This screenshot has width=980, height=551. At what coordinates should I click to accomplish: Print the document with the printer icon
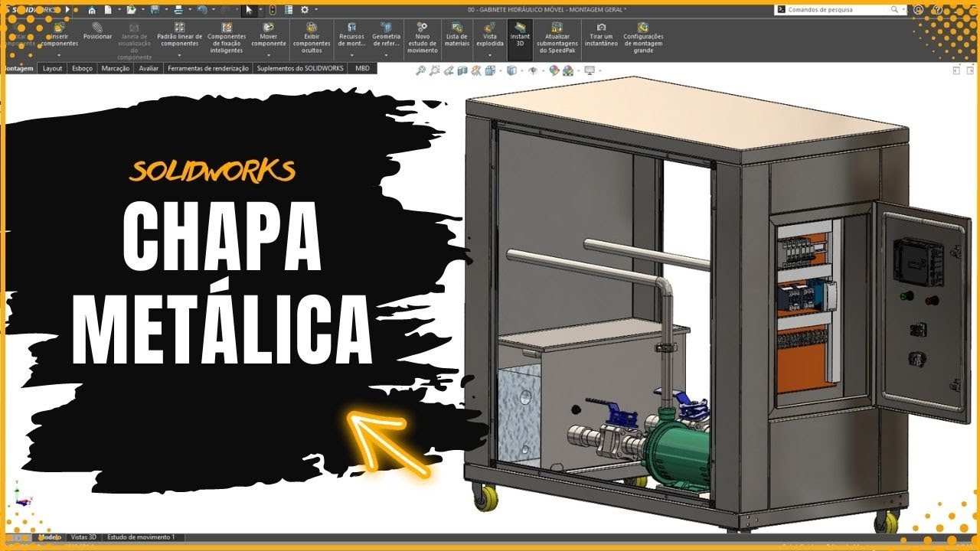tap(178, 10)
